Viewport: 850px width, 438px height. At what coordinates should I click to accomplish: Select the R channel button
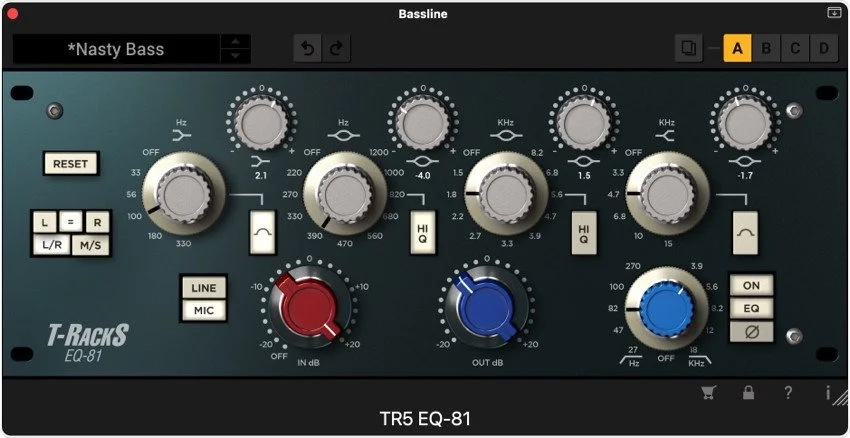pyautogui.click(x=97, y=222)
